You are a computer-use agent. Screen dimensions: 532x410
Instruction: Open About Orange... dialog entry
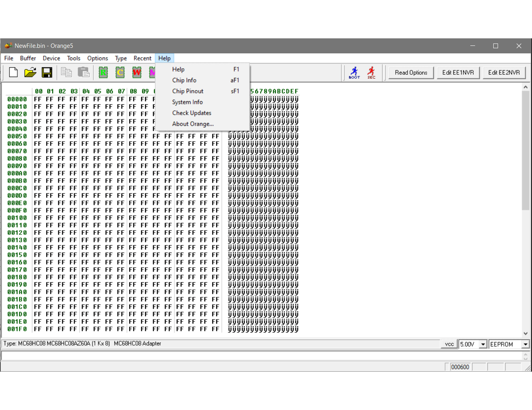pyautogui.click(x=202, y=124)
